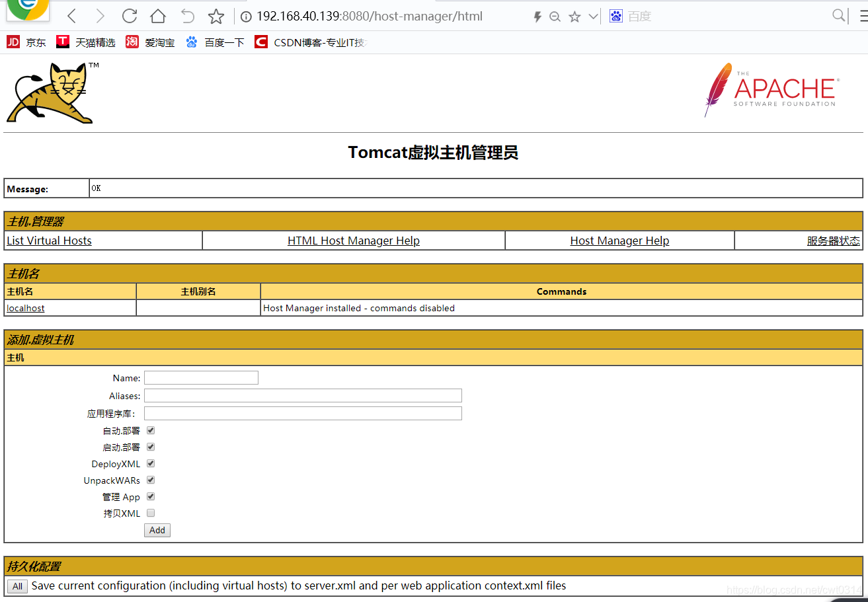Reload the page with the refresh icon
This screenshot has height=602, width=868.
130,16
